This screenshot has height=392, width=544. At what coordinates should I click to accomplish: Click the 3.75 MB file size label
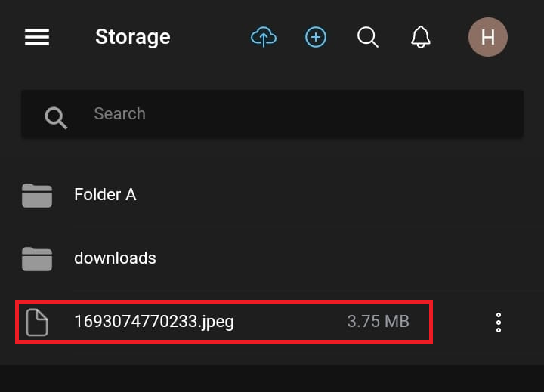pos(378,322)
